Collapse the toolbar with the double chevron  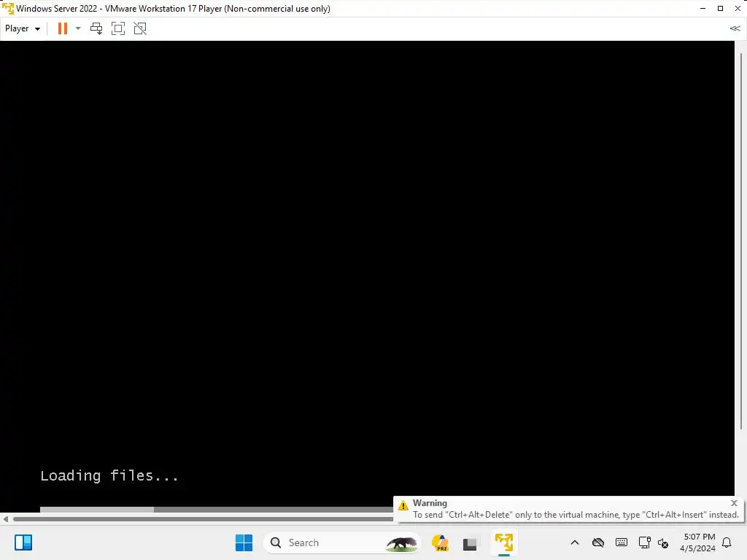735,28
